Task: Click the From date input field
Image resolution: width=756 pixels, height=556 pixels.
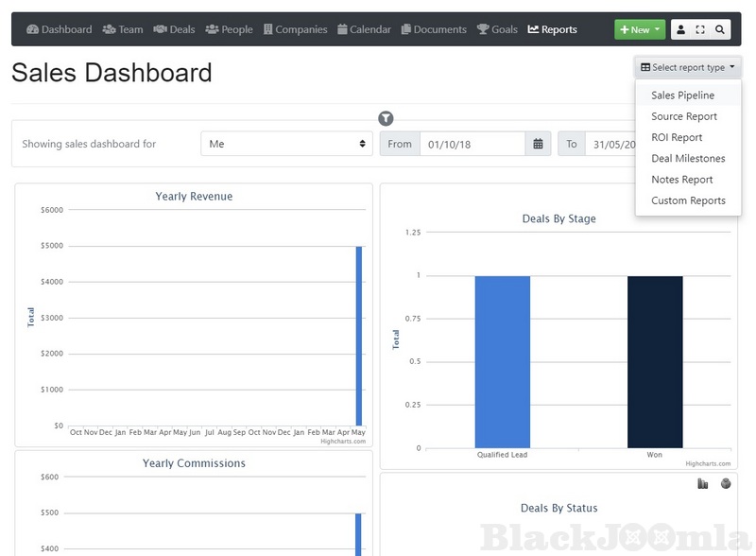Action: click(x=472, y=144)
